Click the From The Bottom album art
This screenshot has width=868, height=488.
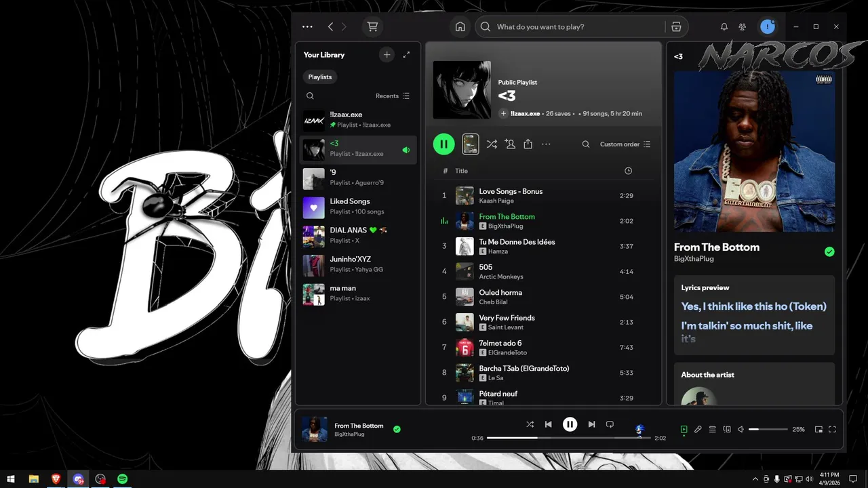tap(754, 151)
